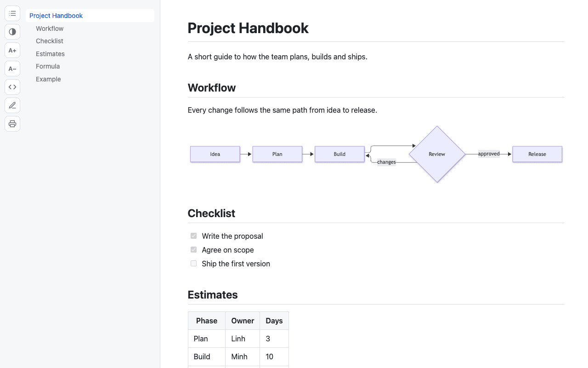Toggle the table of contents outline icon
Image resolution: width=588 pixels, height=368 pixels.
click(x=12, y=13)
